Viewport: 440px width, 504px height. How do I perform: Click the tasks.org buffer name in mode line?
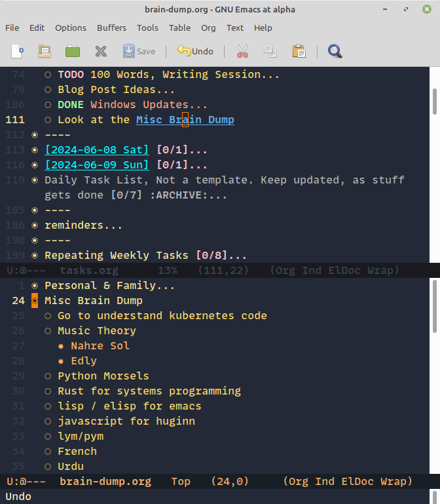click(89, 270)
